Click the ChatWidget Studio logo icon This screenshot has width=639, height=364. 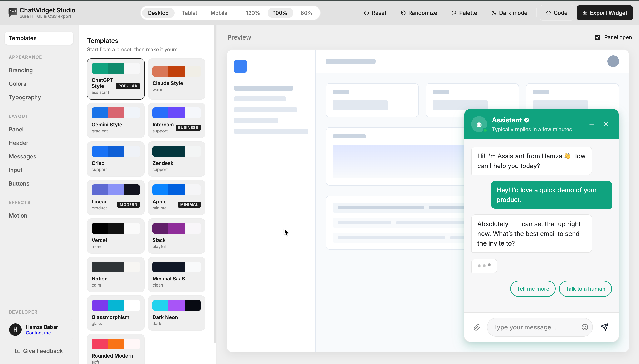[12, 12]
